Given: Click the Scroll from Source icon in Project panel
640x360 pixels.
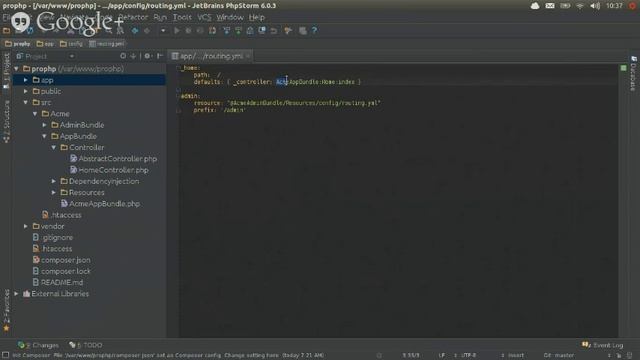Looking at the screenshot, I should pyautogui.click(x=123, y=56).
